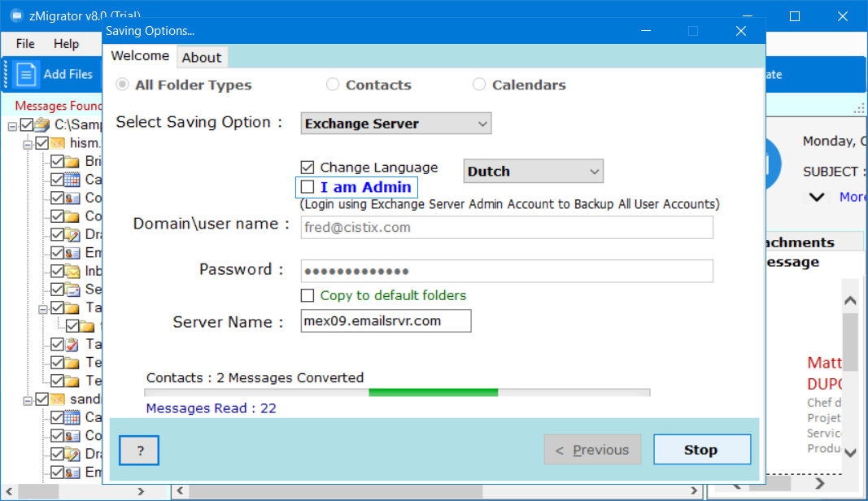Click the middle pane horizontal scrollbar thumb
The height and width of the screenshot is (501, 868).
click(336, 491)
